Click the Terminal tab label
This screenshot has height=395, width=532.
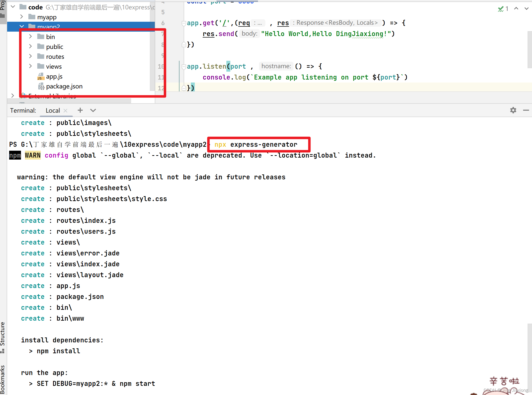(x=23, y=110)
